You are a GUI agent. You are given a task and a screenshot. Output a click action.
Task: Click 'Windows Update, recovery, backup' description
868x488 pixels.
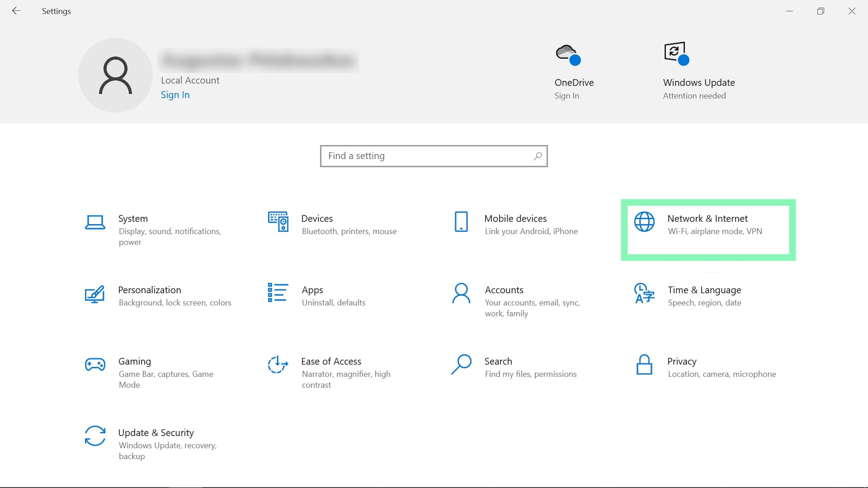[167, 451]
